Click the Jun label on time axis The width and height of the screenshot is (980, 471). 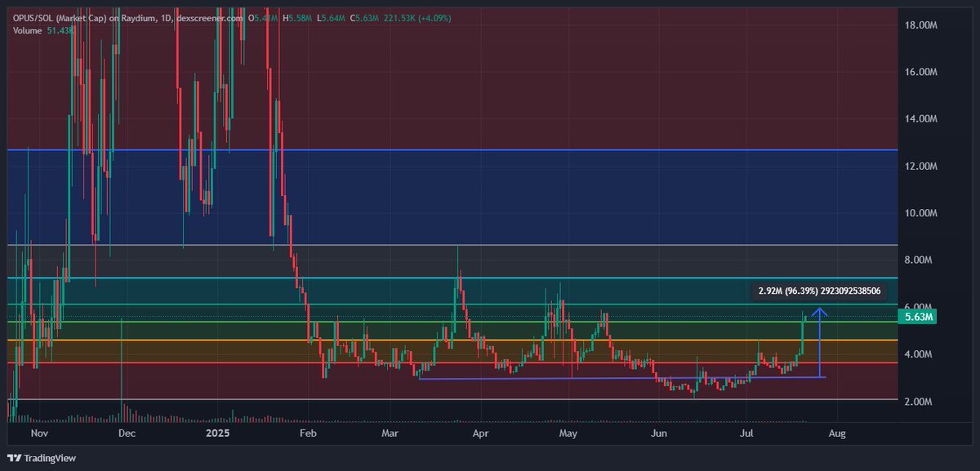659,434
